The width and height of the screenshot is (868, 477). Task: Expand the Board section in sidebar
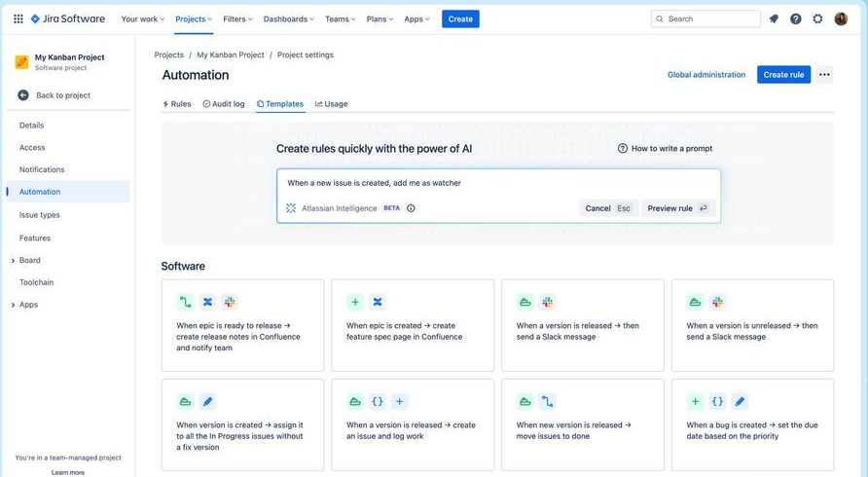14,260
